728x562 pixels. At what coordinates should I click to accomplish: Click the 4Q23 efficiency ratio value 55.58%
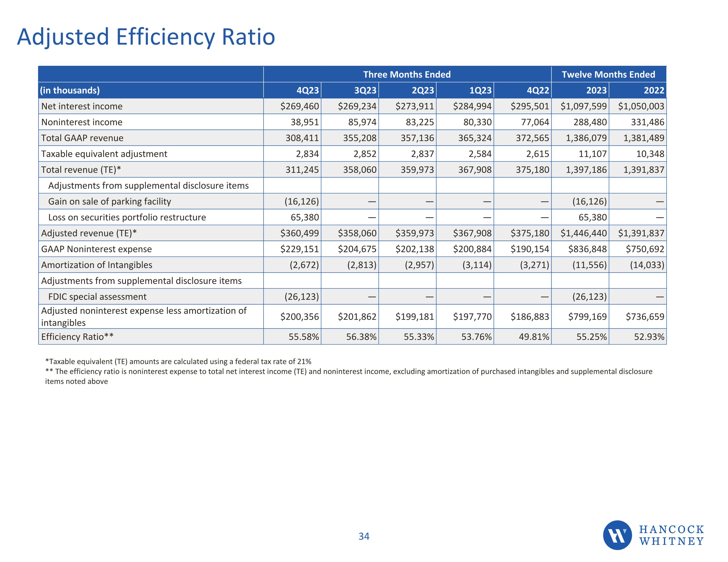(304, 337)
